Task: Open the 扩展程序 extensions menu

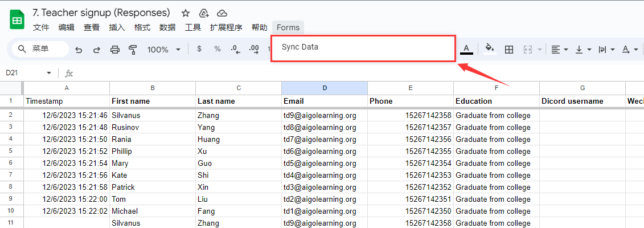Action: pos(226,27)
